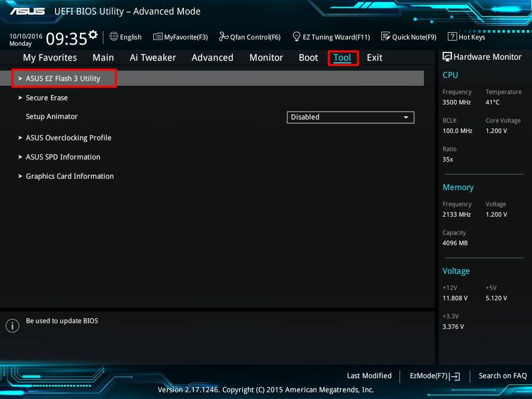This screenshot has height=399, width=532.
Task: Open the My Favorites tab
Action: 50,58
